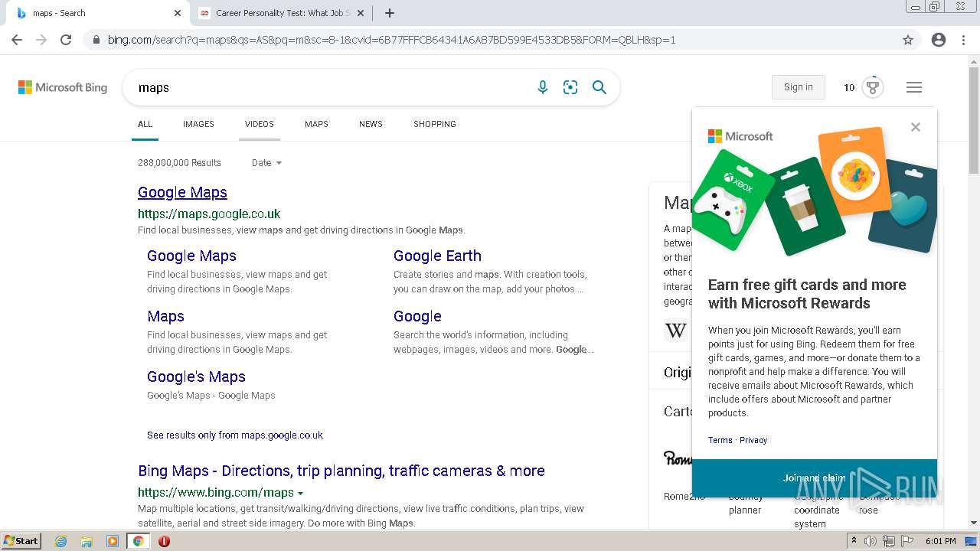Close the Microsoft Rewards popup
This screenshot has height=551, width=980.
click(x=916, y=127)
